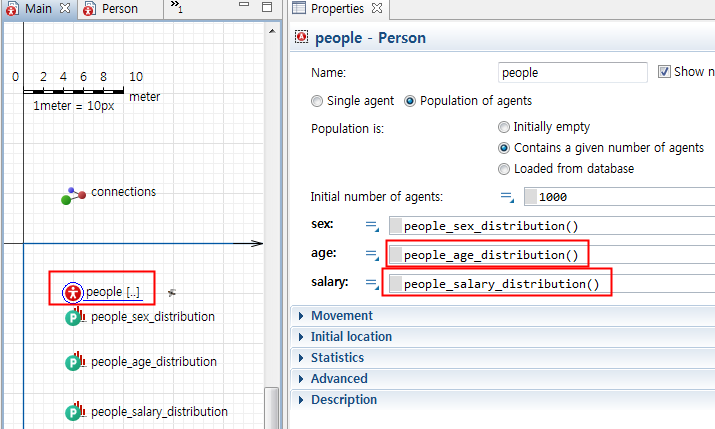Viewport: 715px width, 429px height.
Task: Expand the Movement section
Action: pos(301,315)
